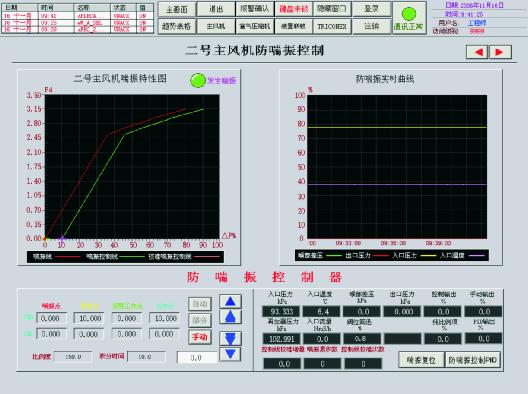Viewport: 528px width, 394px height.
Task: Open the 趋势表格 trend table page
Action: pyautogui.click(x=177, y=26)
